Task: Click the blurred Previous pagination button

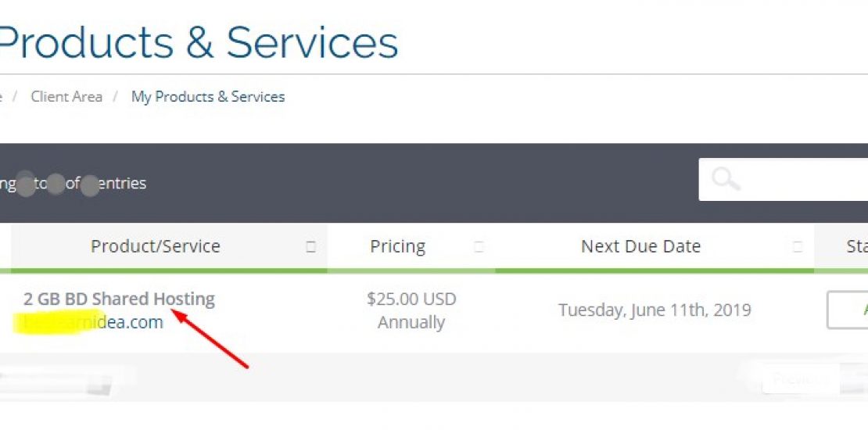Action: (790, 379)
